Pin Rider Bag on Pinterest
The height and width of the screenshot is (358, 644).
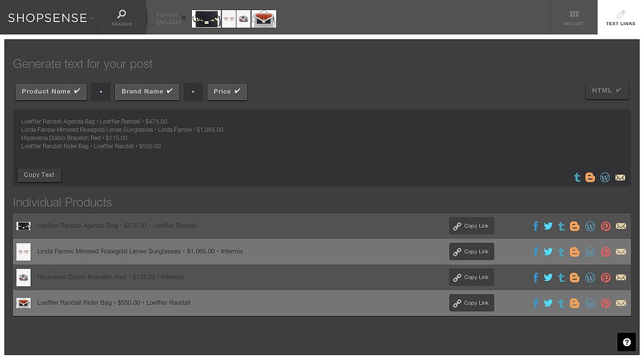click(x=606, y=303)
